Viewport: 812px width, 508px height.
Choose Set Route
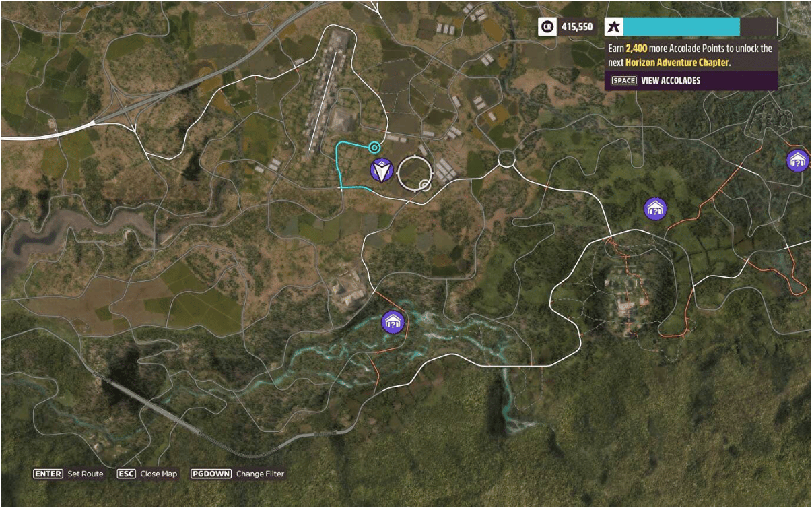(86, 474)
